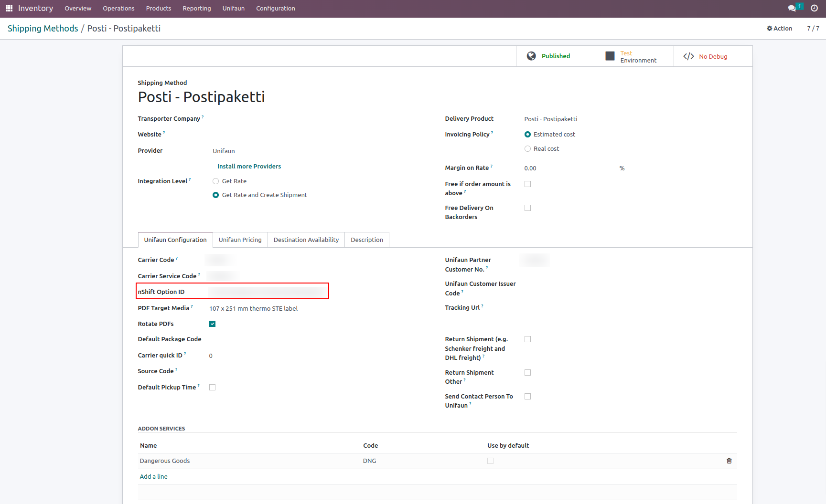Switch to Unifaun Configuration tab
This screenshot has width=826, height=504.
coord(175,240)
